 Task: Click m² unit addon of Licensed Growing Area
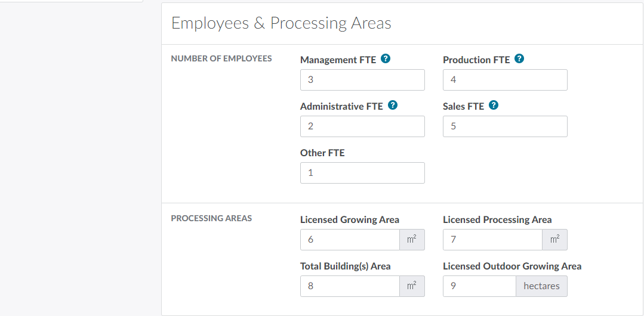[412, 240]
